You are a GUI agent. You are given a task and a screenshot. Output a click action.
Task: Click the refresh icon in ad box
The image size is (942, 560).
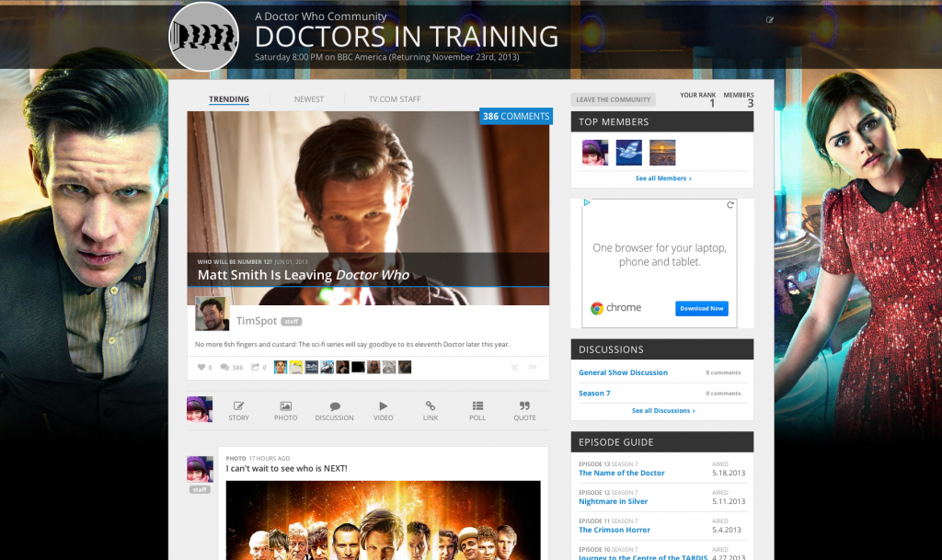pos(729,205)
